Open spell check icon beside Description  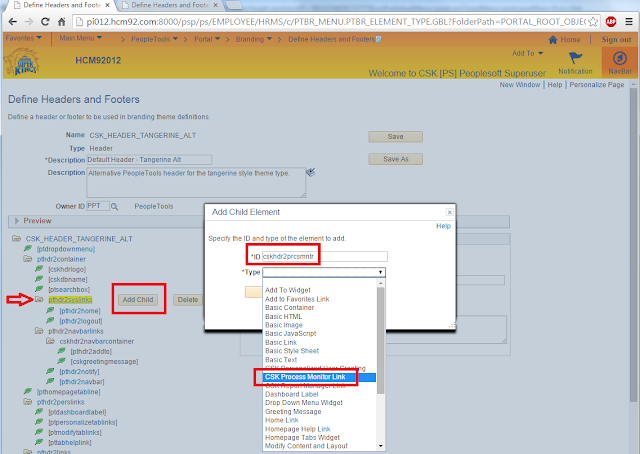(311, 172)
